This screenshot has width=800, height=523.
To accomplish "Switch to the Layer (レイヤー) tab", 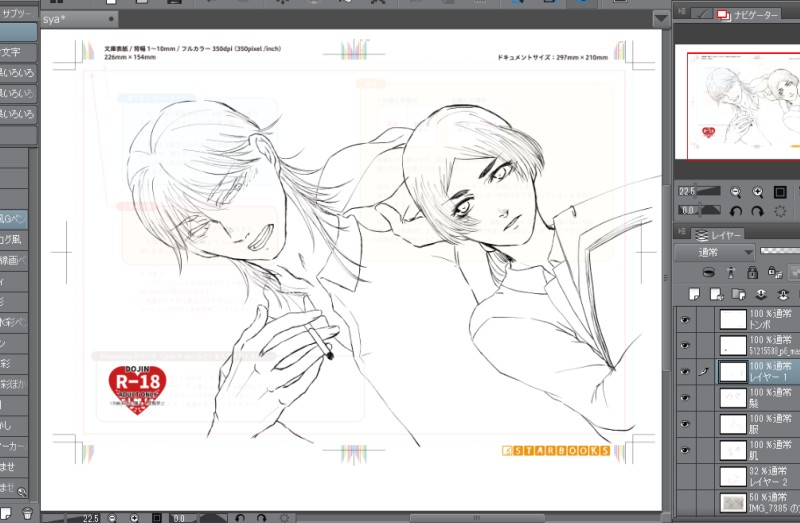I will click(x=718, y=235).
